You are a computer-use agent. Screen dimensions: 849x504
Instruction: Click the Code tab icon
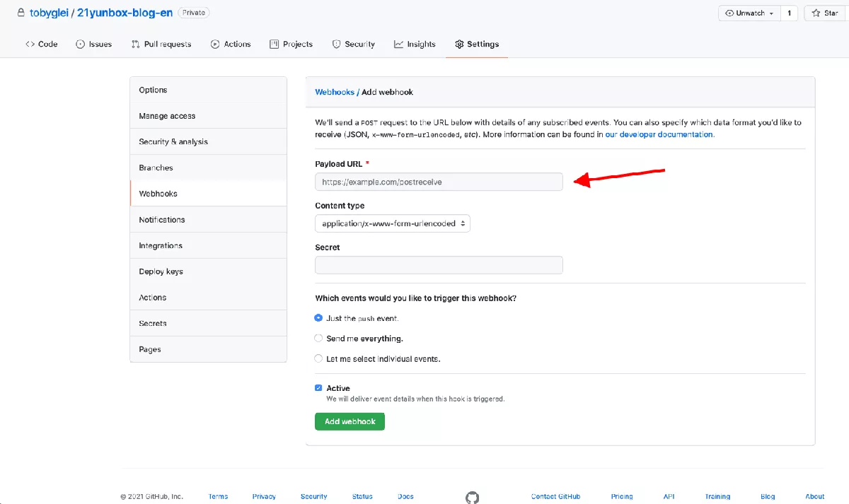pyautogui.click(x=30, y=44)
